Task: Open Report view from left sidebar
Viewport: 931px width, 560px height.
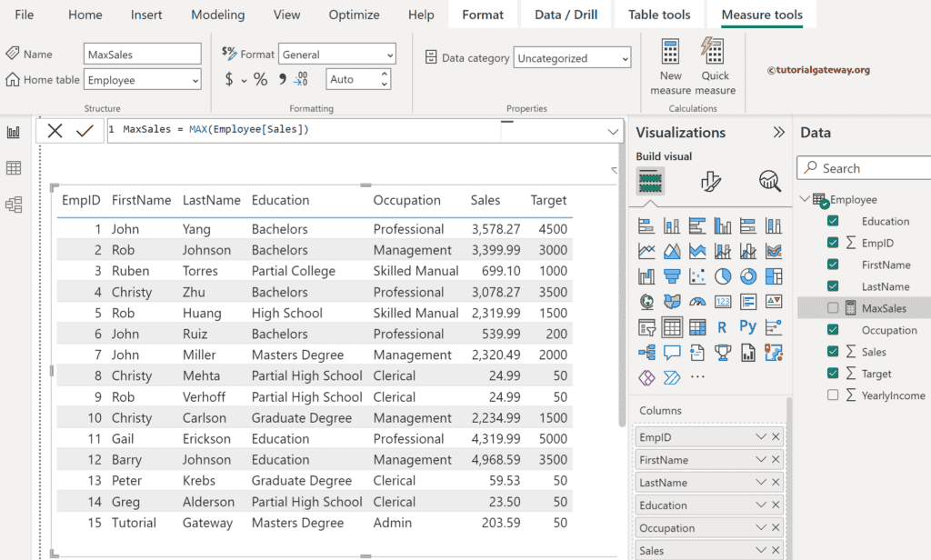Action: pos(14,133)
